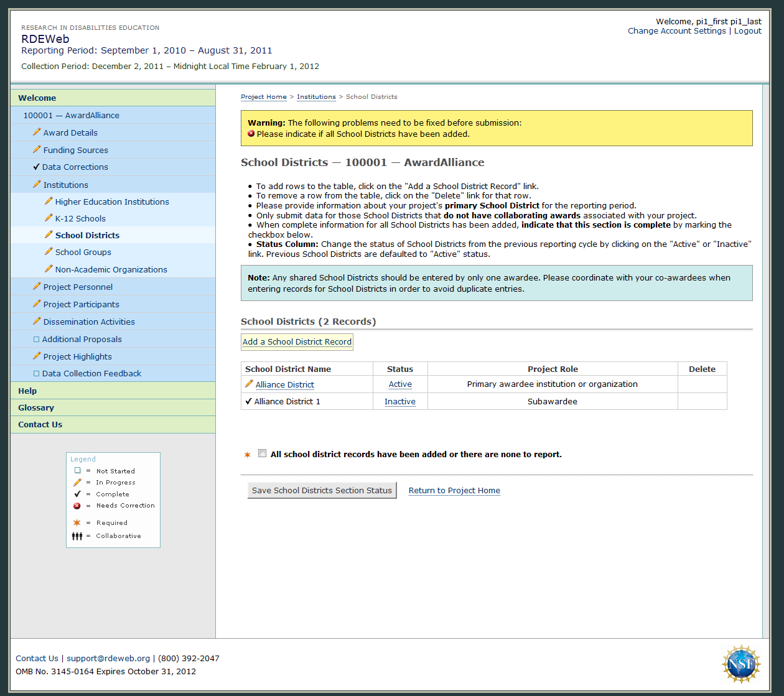Click the pencil icon next to Project Personnel

coord(37,286)
